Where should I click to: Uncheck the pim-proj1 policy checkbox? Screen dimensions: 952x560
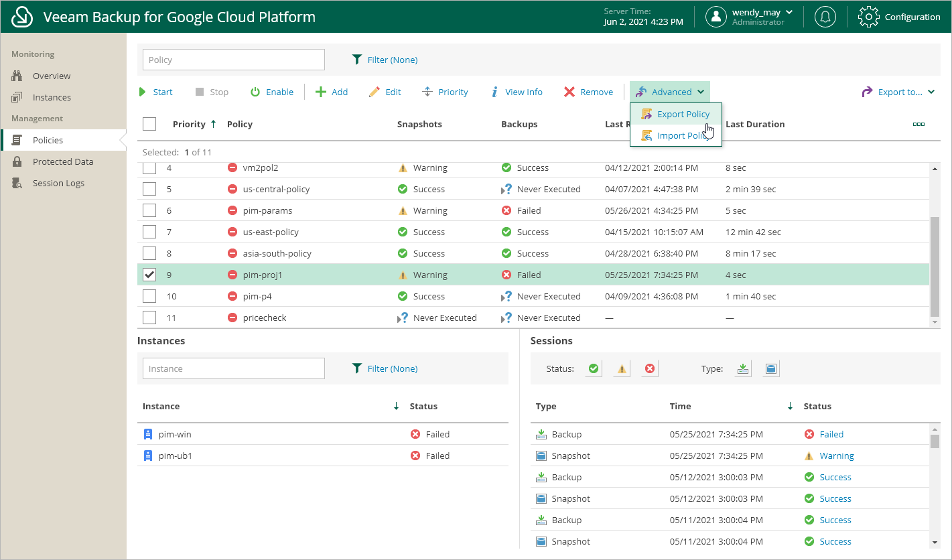149,275
